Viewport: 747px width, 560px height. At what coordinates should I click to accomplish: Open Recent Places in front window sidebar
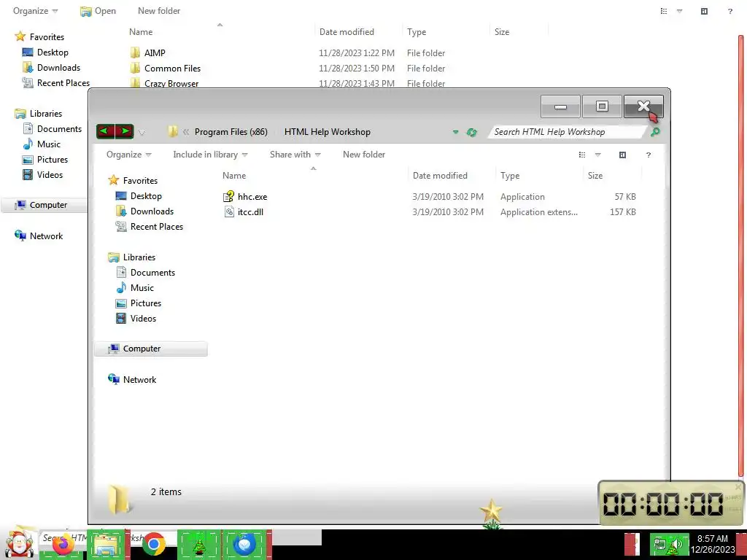click(157, 227)
